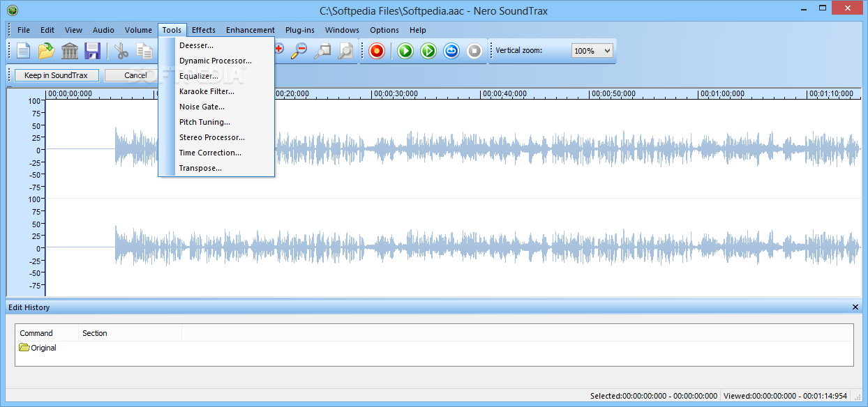Select the Original entry in Edit History
Viewport: 868px width, 407px height.
[x=38, y=347]
